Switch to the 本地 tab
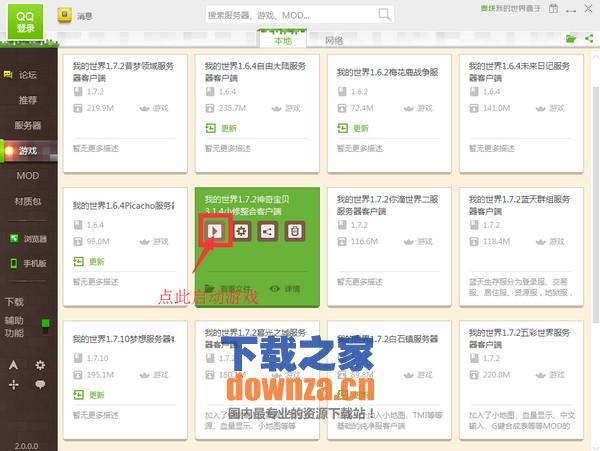Viewport: 600px width, 451px height. point(283,40)
